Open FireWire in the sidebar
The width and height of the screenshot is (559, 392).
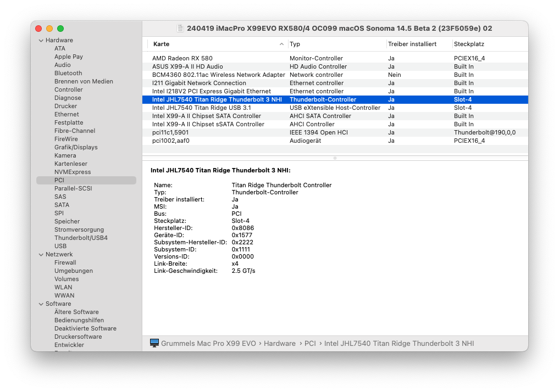coord(66,139)
